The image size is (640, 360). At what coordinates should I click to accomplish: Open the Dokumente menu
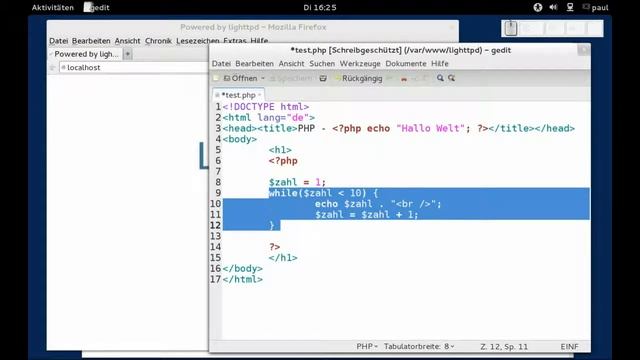[x=406, y=64]
